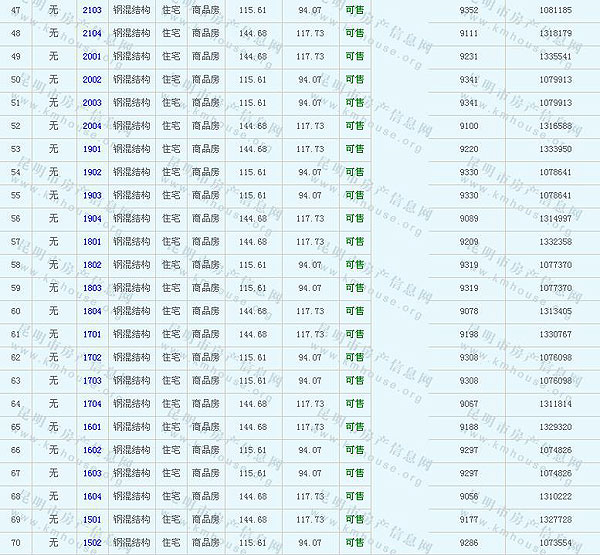Select room number 1801
Viewport: 600px width, 555px height.
92,242
